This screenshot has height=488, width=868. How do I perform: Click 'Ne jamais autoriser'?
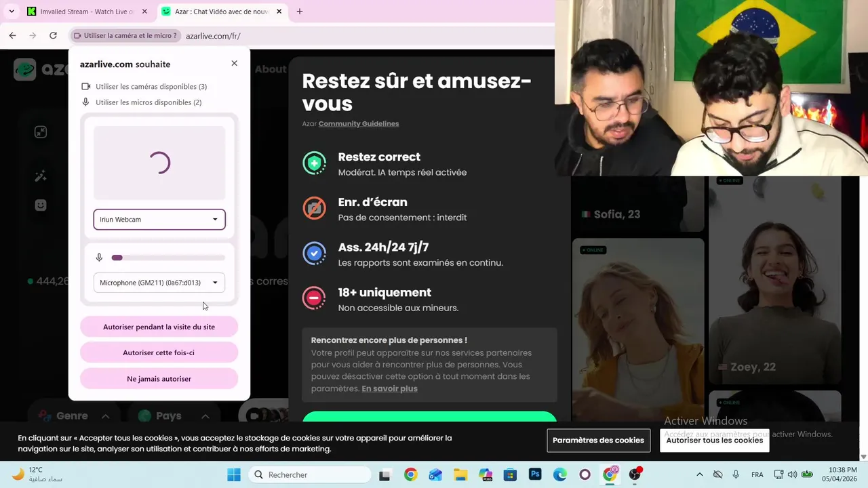coord(159,379)
